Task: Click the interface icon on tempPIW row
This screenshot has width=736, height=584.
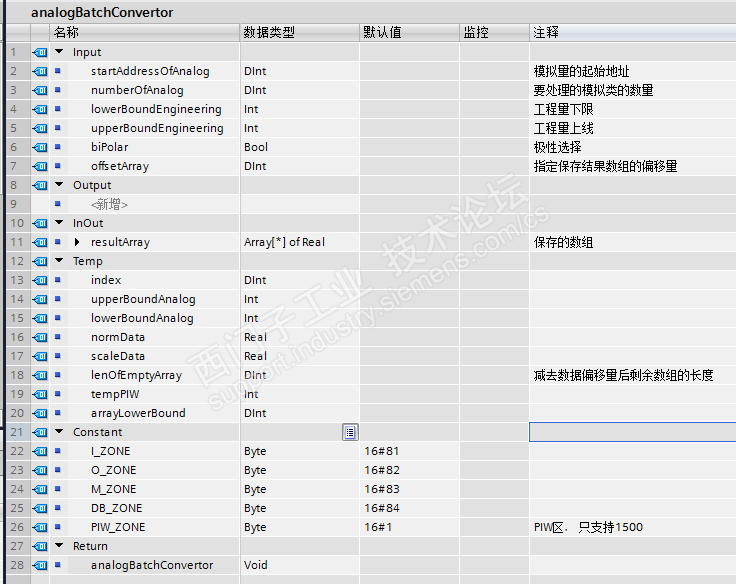Action: coord(40,394)
